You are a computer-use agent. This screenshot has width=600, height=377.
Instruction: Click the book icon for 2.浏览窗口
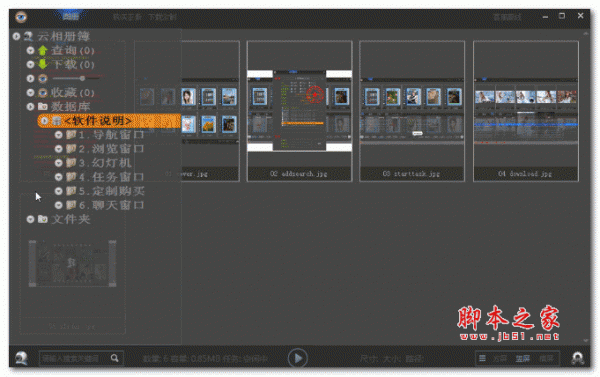pos(71,149)
